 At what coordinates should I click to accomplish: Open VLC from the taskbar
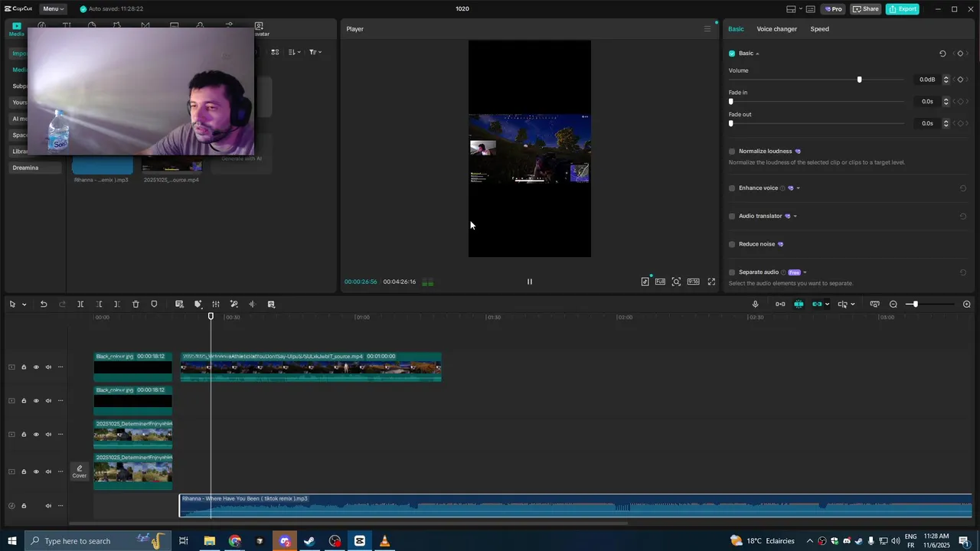pos(384,541)
